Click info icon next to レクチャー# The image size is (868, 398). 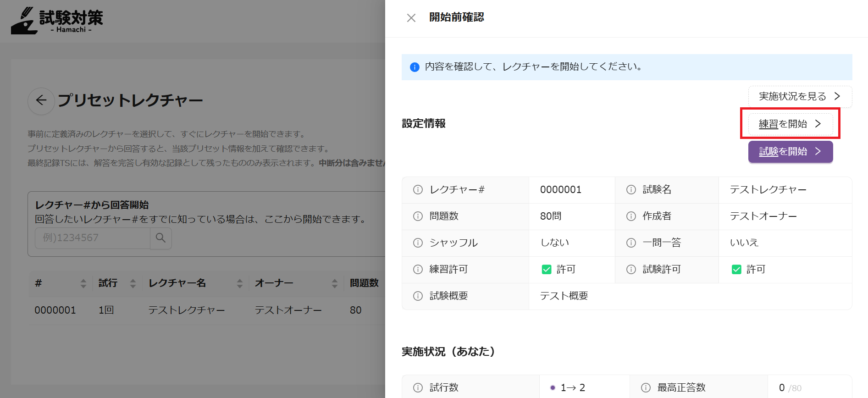click(418, 190)
